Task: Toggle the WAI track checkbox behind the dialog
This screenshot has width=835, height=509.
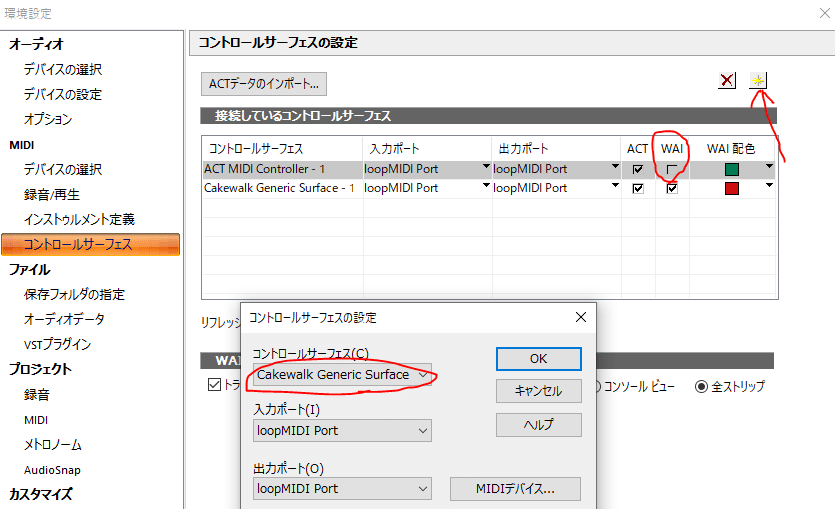Action: click(x=214, y=384)
